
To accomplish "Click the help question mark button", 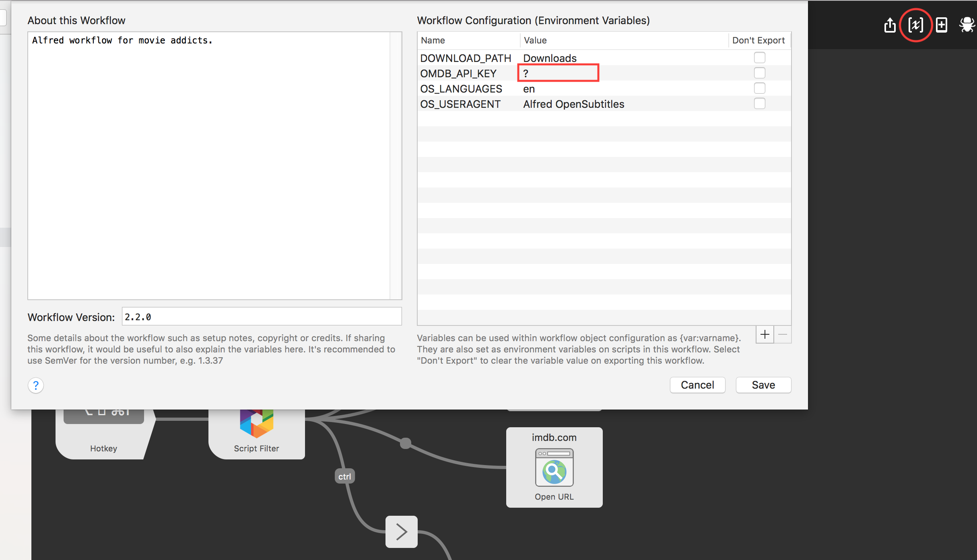I will (x=36, y=385).
